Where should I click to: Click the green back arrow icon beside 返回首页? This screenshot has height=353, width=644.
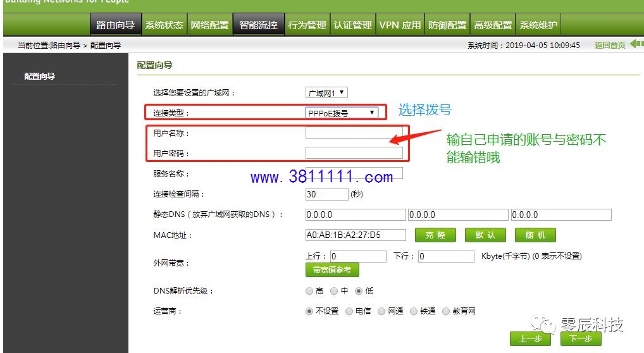coord(636,44)
